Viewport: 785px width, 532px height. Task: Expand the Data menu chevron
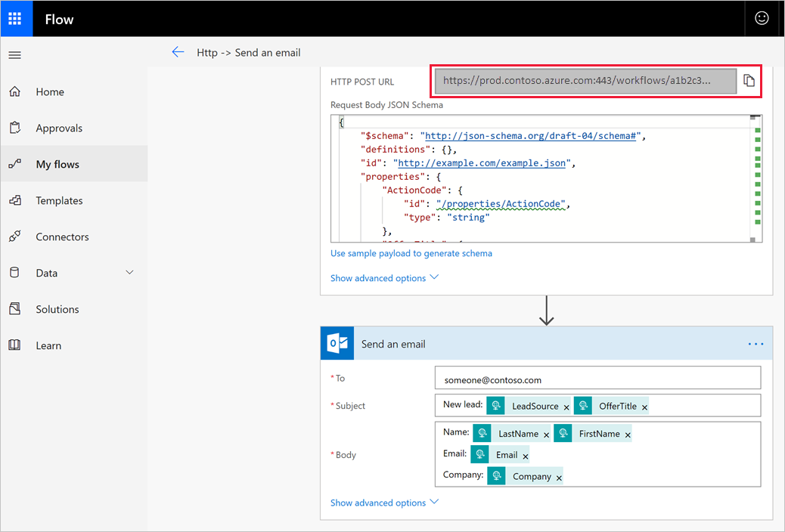(129, 273)
